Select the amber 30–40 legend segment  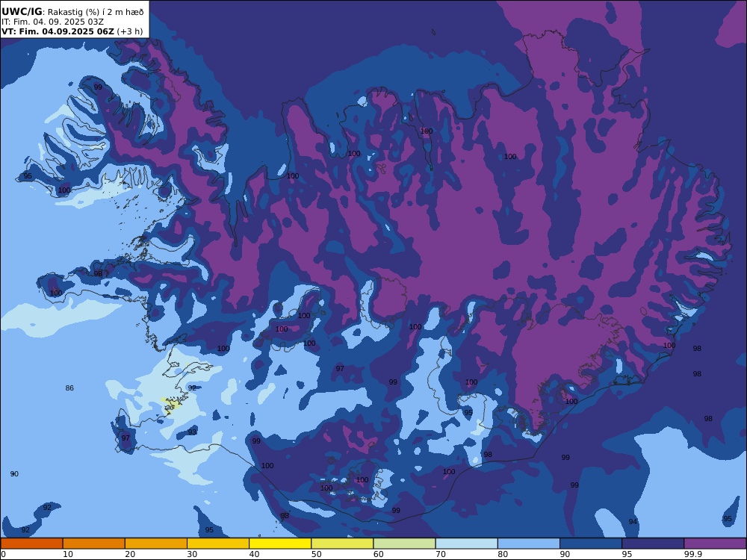(218, 544)
